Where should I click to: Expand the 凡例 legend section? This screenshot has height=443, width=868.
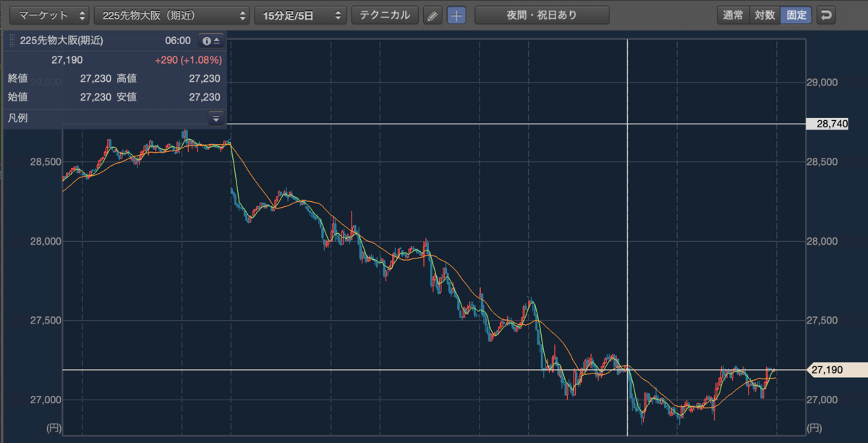point(216,118)
